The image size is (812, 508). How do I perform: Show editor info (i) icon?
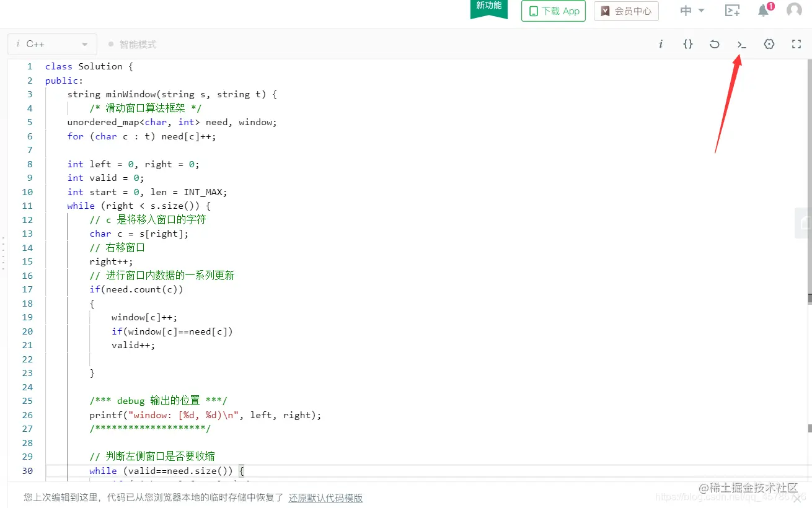point(661,44)
